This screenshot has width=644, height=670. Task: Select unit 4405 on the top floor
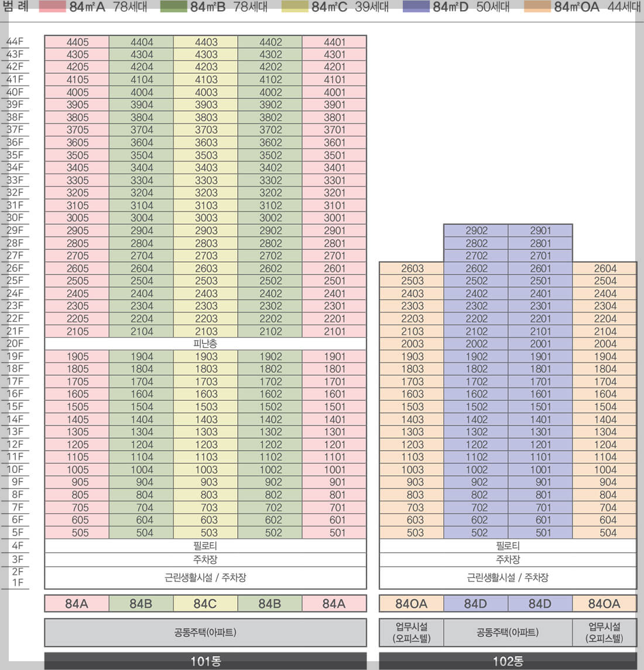[77, 42]
